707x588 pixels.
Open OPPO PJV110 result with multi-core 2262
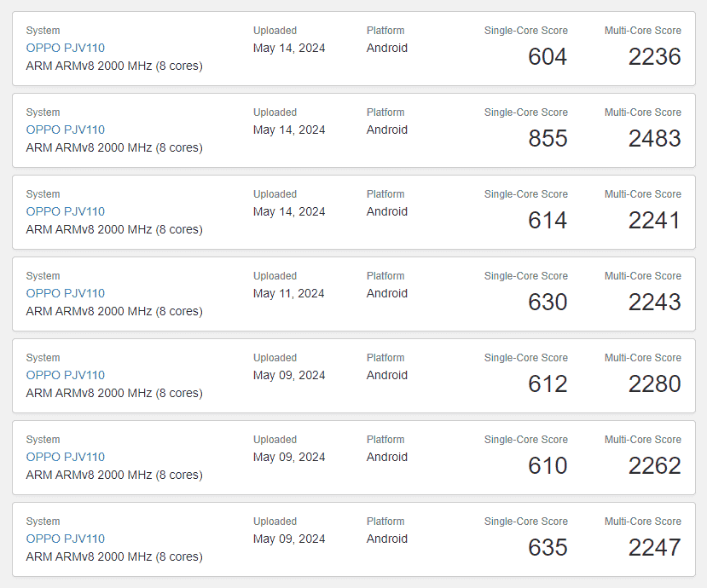pos(66,457)
